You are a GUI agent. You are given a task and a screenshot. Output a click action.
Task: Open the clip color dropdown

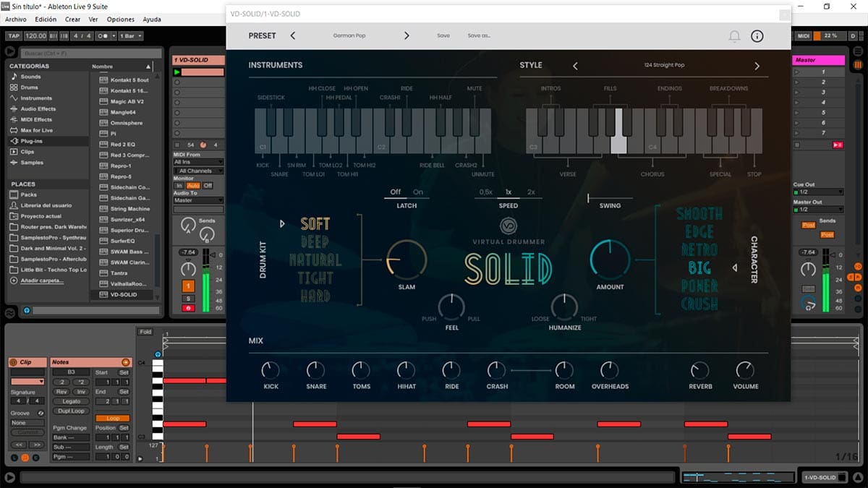(x=27, y=381)
